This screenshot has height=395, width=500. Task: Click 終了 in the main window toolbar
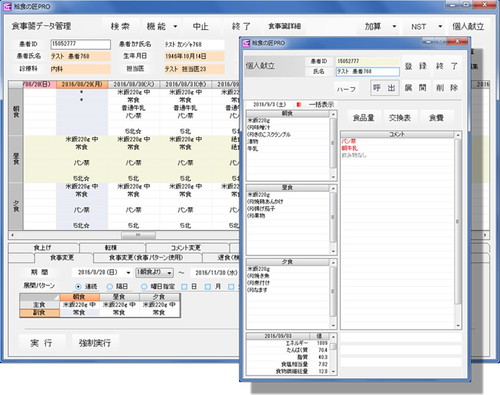pos(241,26)
